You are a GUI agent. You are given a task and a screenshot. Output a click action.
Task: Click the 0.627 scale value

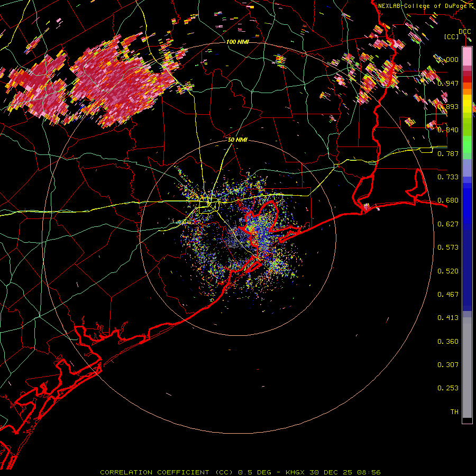coord(448,224)
